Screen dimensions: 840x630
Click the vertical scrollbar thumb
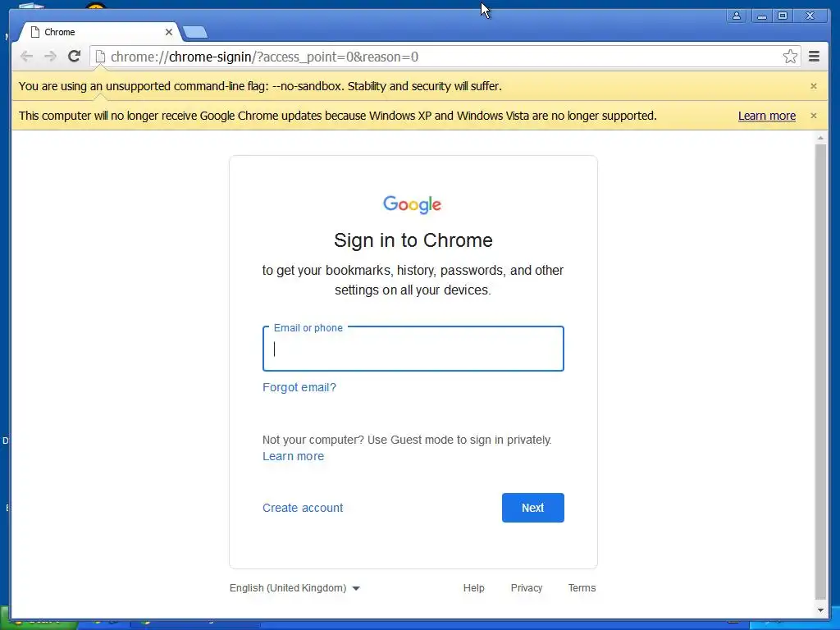[820, 372]
